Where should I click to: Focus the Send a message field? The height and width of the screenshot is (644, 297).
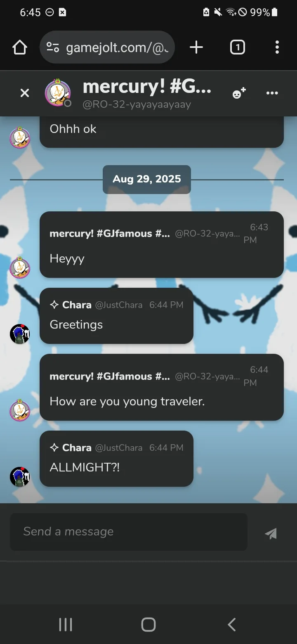click(129, 532)
